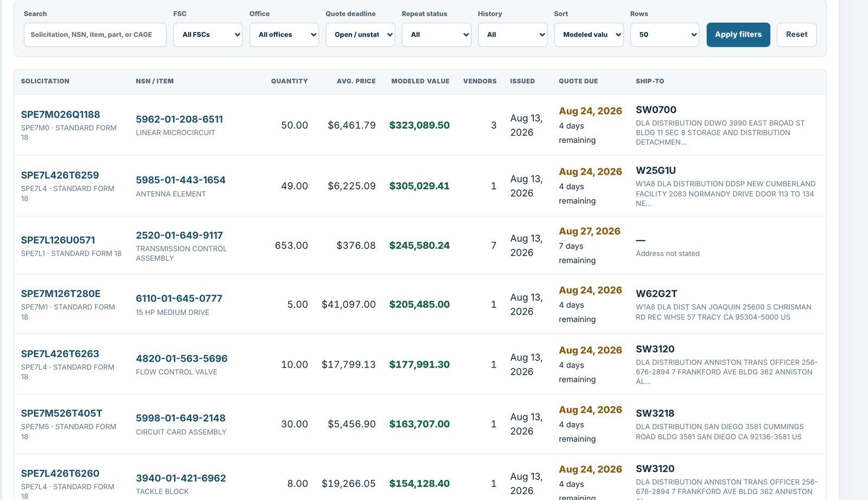Click quantity 653.00
The width and height of the screenshot is (868, 500).
point(291,246)
